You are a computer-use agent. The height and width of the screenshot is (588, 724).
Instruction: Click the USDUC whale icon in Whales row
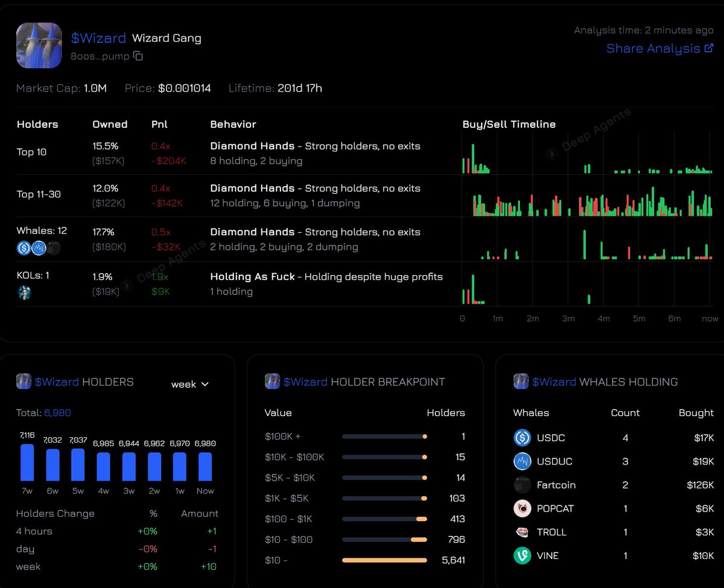39,247
